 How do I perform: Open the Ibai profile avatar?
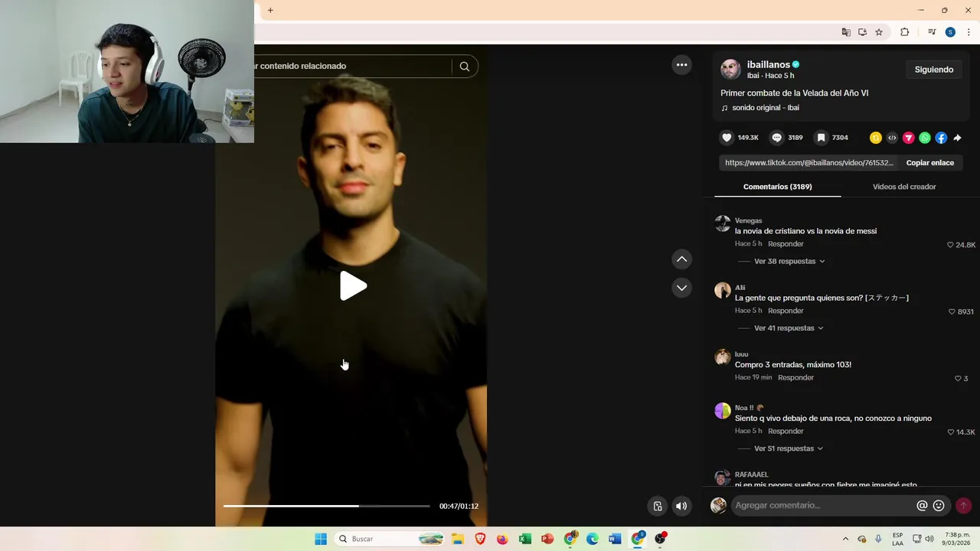[730, 70]
